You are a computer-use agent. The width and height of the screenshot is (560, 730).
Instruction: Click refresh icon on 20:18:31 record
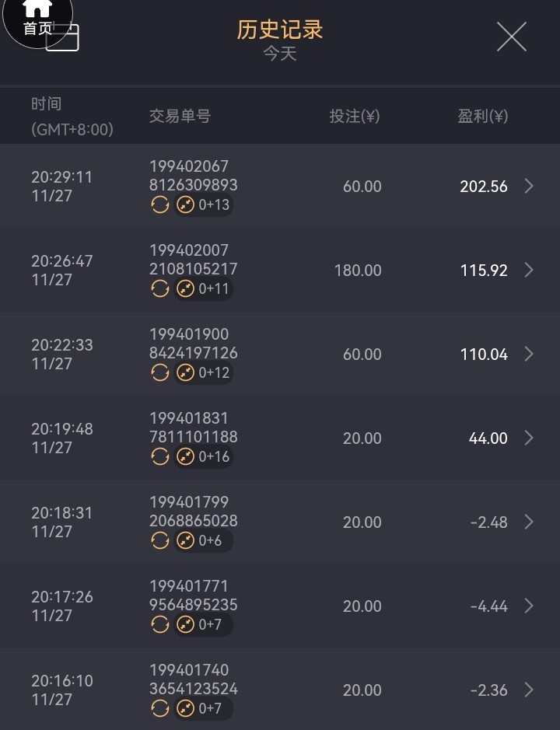pos(159,540)
